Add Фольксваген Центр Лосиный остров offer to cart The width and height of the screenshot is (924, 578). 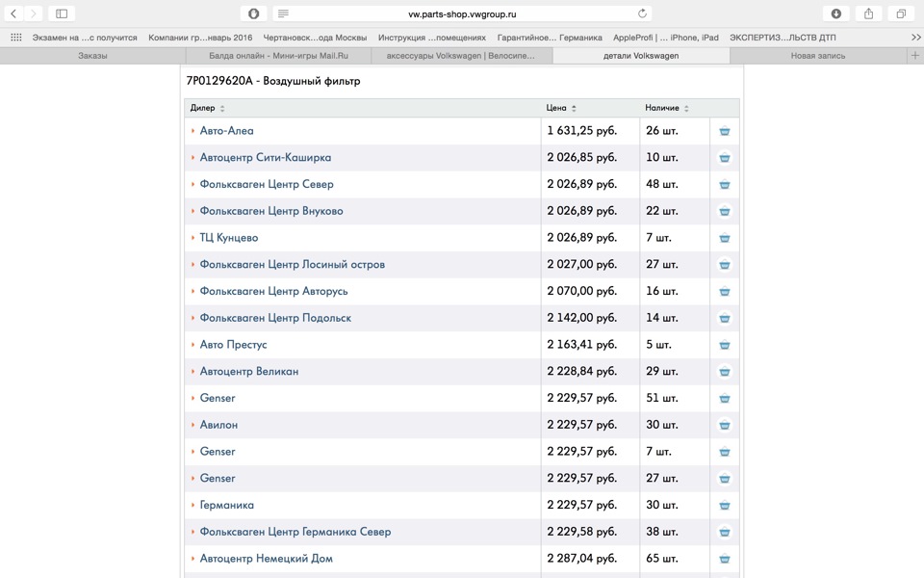tap(725, 265)
